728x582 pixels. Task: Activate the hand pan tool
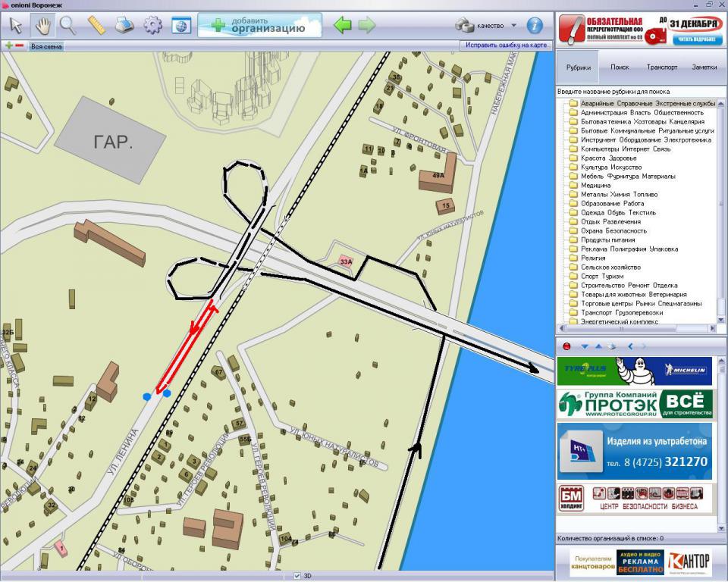coord(42,26)
